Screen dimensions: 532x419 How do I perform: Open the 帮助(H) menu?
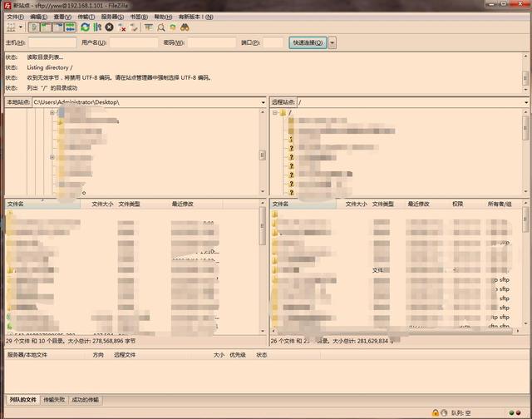pos(163,17)
